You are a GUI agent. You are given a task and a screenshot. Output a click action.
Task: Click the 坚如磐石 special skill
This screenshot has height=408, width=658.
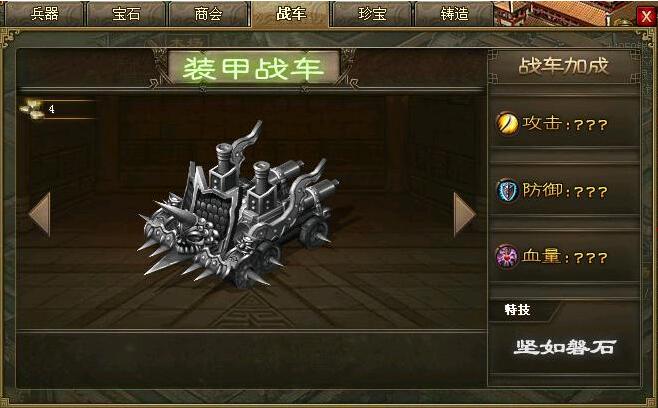click(565, 347)
